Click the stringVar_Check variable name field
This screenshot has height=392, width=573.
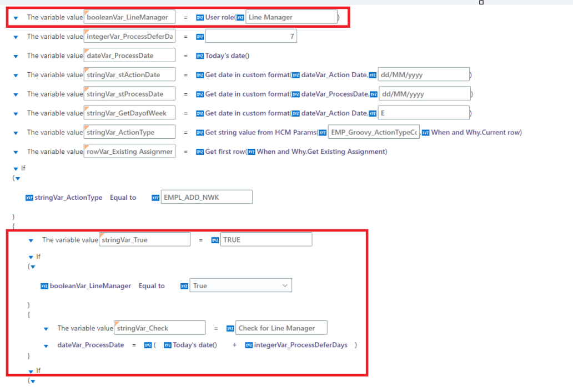coord(160,328)
